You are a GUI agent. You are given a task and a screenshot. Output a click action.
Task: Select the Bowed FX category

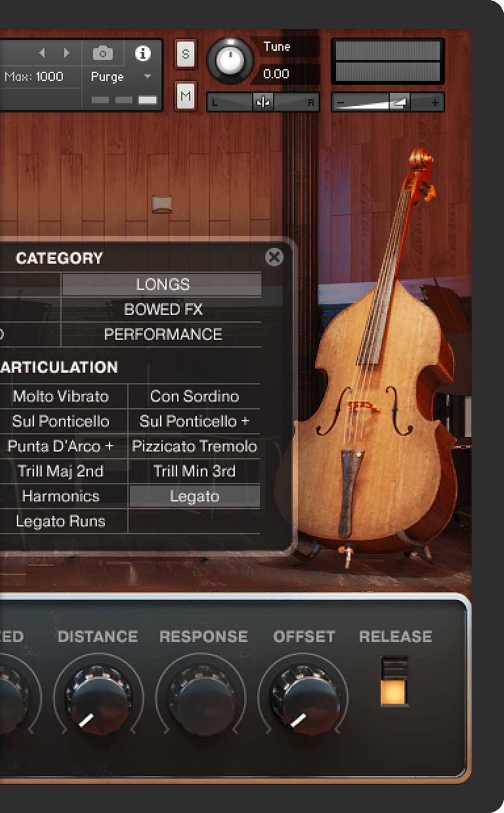pyautogui.click(x=163, y=309)
